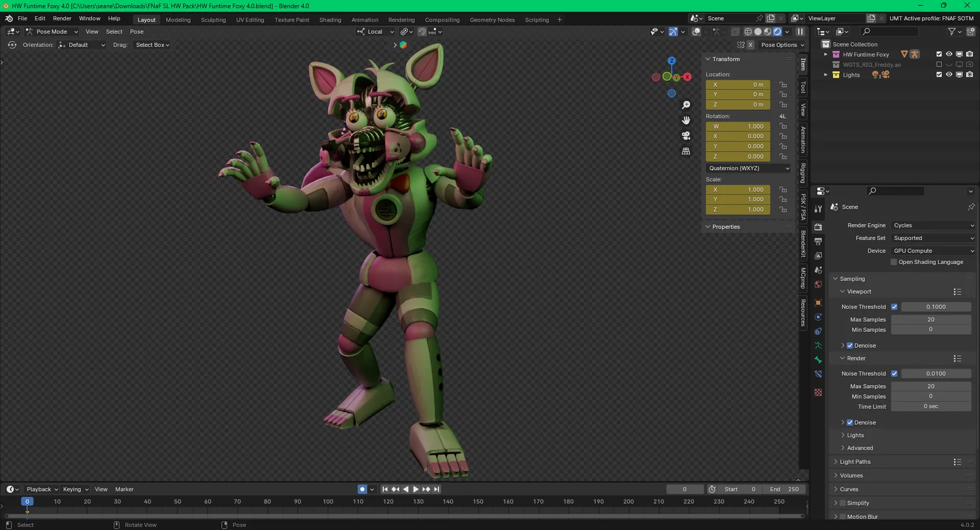Toggle X-axis mirror for pose
Viewport: 980px width, 530px height.
750,45
